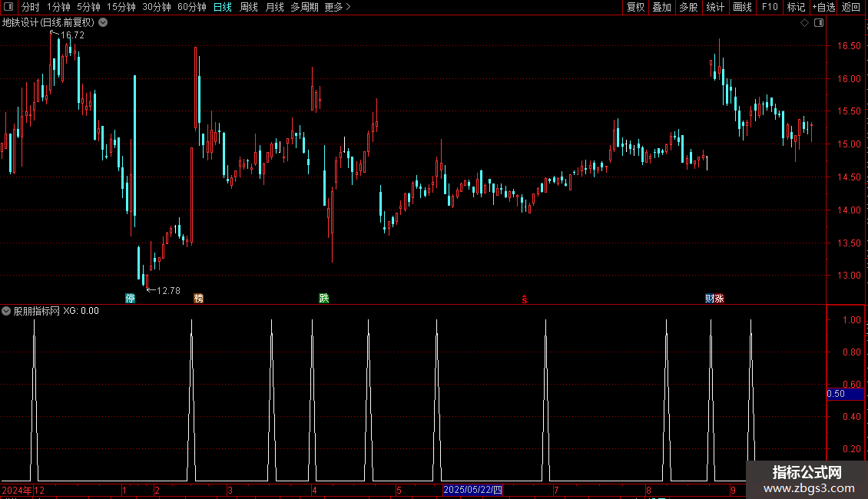Click the 跌 event marker
Viewport: 868px width, 499px height.
point(324,299)
